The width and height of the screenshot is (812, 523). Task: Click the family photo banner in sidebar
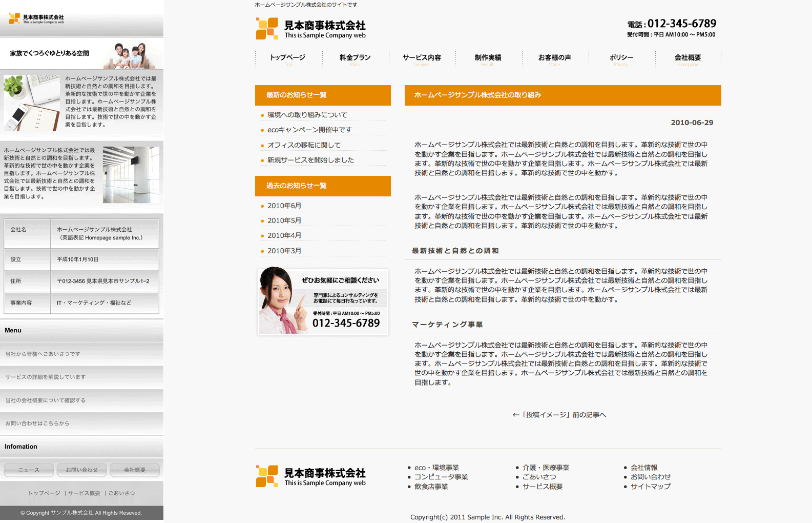click(81, 54)
